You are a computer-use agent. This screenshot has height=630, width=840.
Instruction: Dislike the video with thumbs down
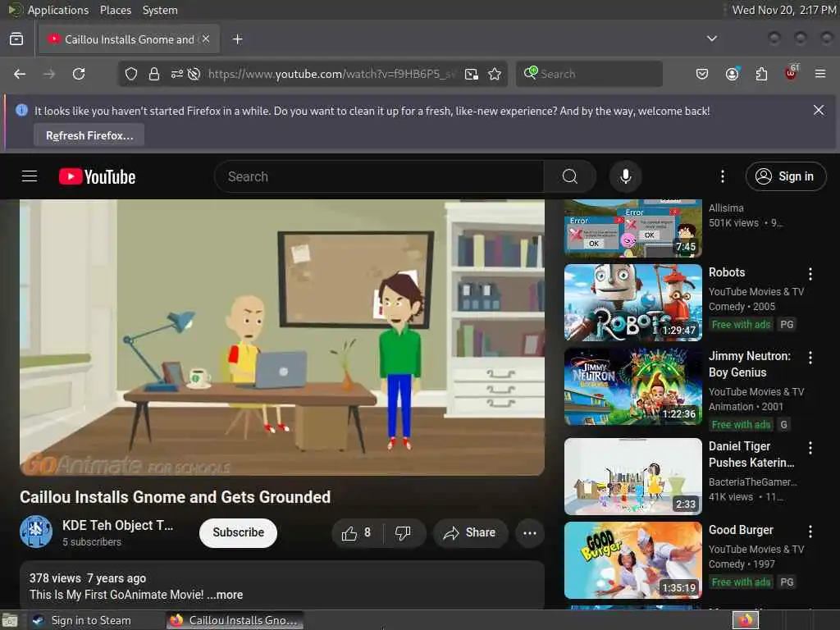pos(403,533)
